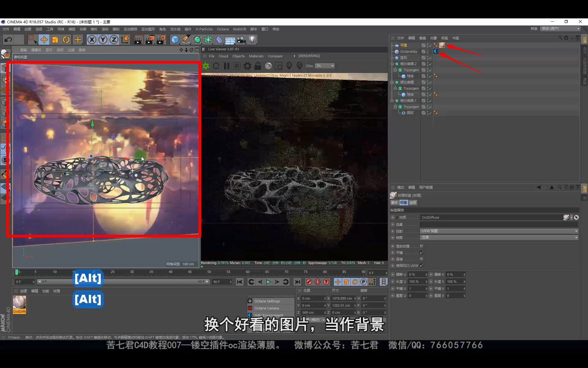Screen dimensions: 588x368
Task: Pause the Live Viewer render
Action: pyautogui.click(x=227, y=66)
